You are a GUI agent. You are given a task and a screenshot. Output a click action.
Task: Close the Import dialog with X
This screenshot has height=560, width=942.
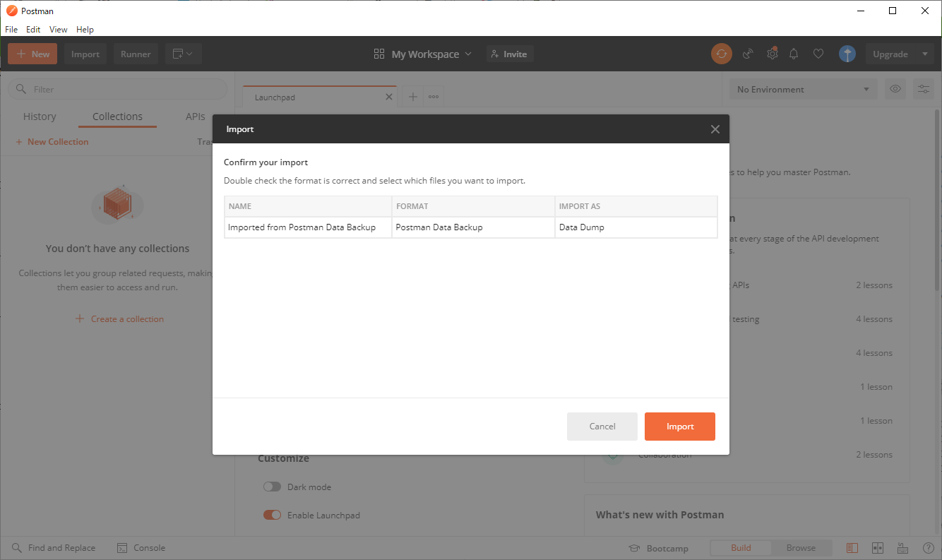[715, 129]
